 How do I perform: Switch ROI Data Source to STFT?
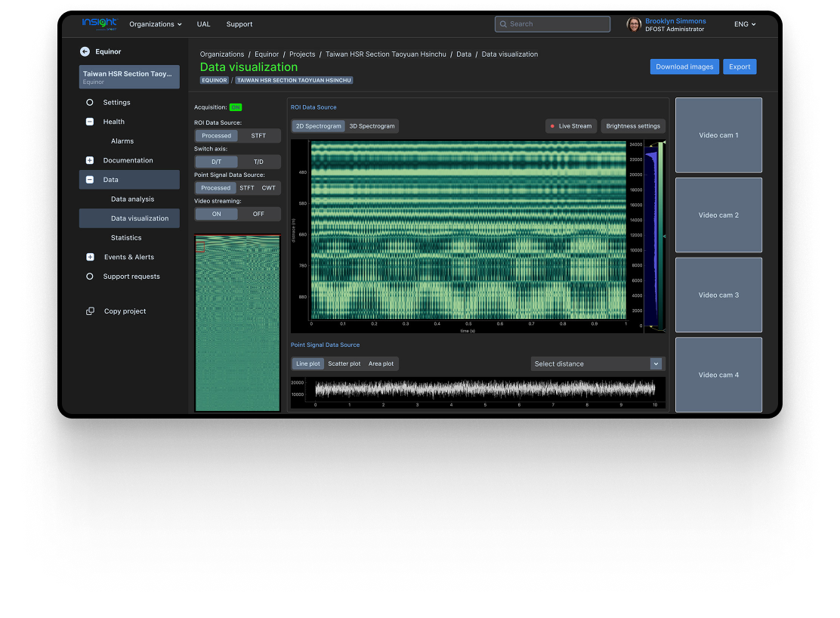point(258,136)
